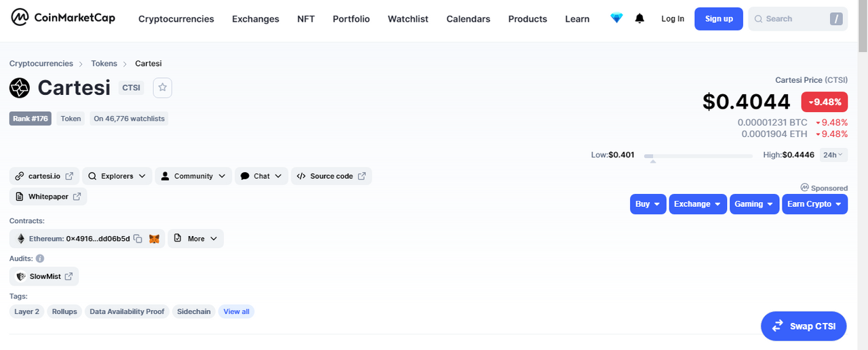Image resolution: width=868 pixels, height=350 pixels.
Task: Click the document icon on More button
Action: pos(178,239)
